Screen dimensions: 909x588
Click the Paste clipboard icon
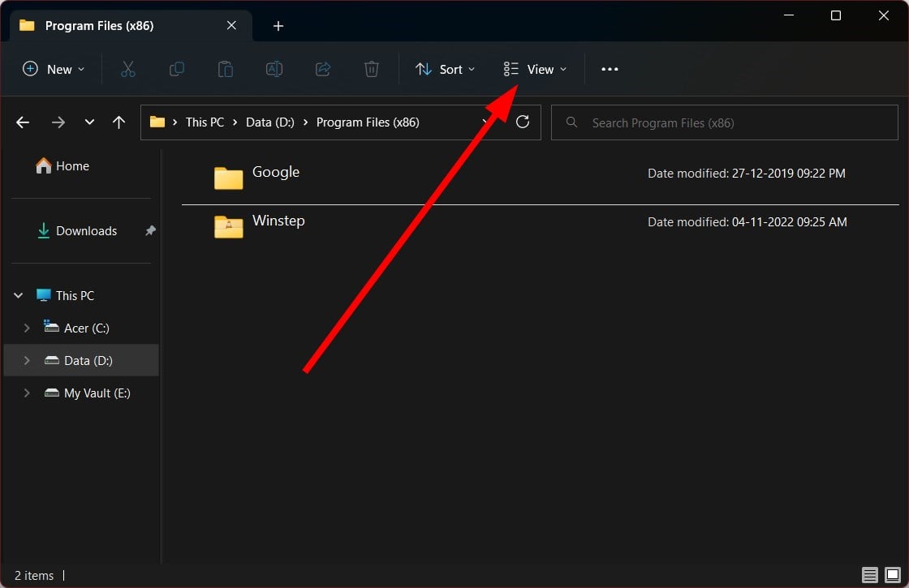[x=226, y=69]
